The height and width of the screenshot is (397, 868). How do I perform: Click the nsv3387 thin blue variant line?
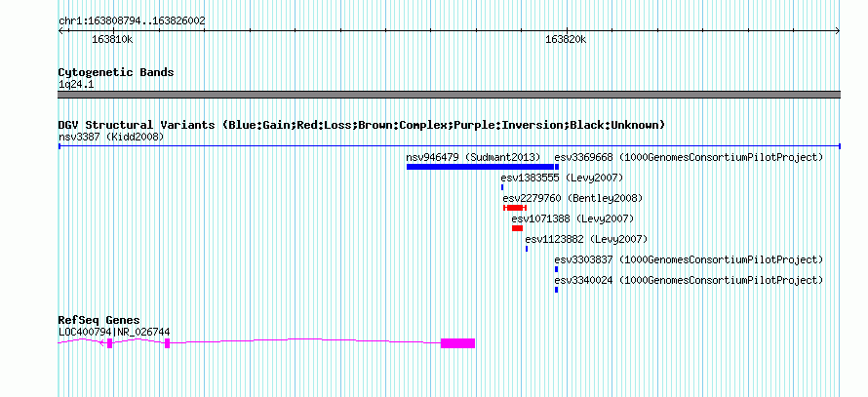449,146
